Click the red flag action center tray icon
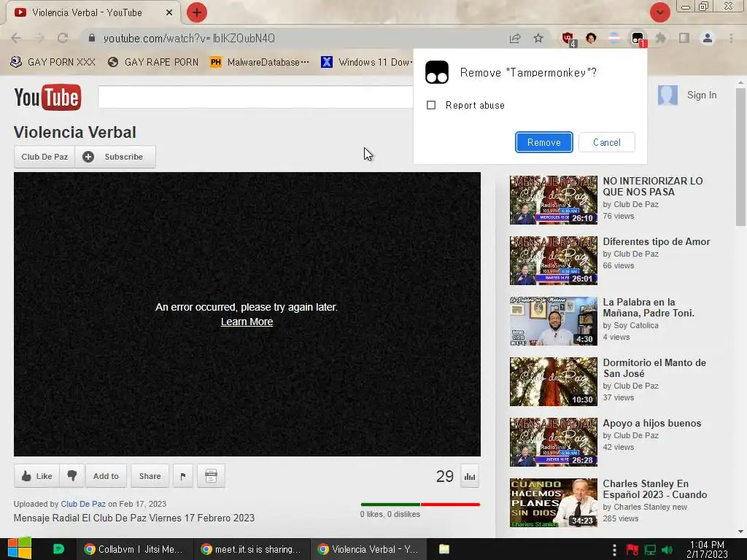 click(x=632, y=550)
